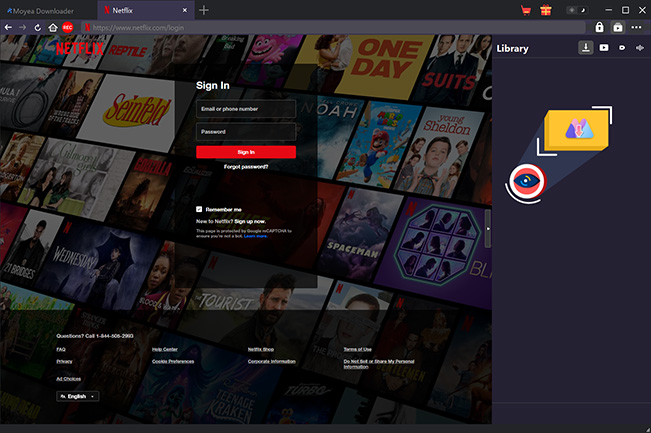Viewport: 651px width, 433px height.
Task: Open the Cookie Preferences footer link
Action: click(173, 361)
